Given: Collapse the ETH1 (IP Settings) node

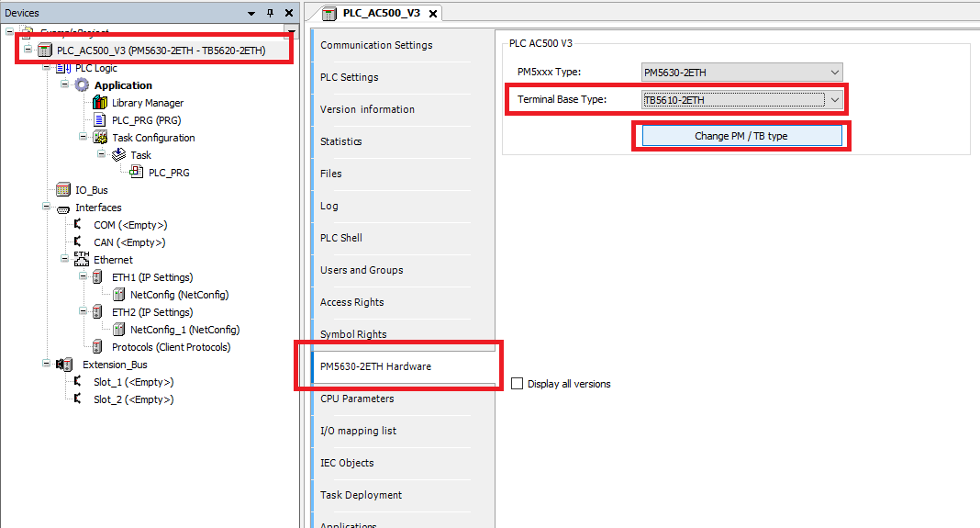Looking at the screenshot, I should pos(84,277).
